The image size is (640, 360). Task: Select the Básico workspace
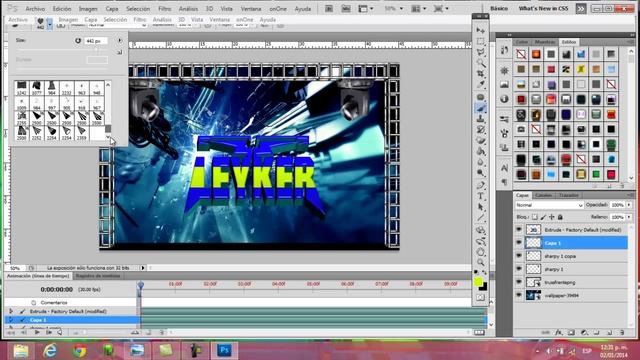click(x=499, y=9)
